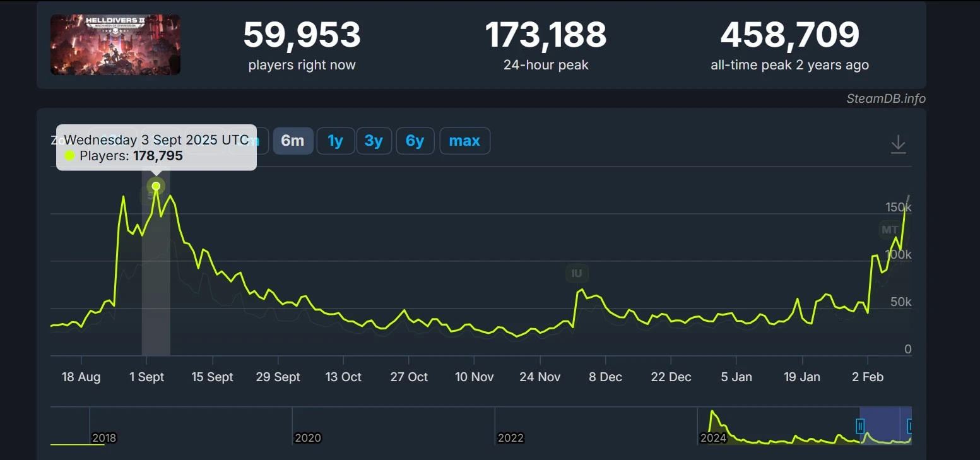This screenshot has width=980, height=460.
Task: Click the MT event marker badge
Action: point(889,230)
